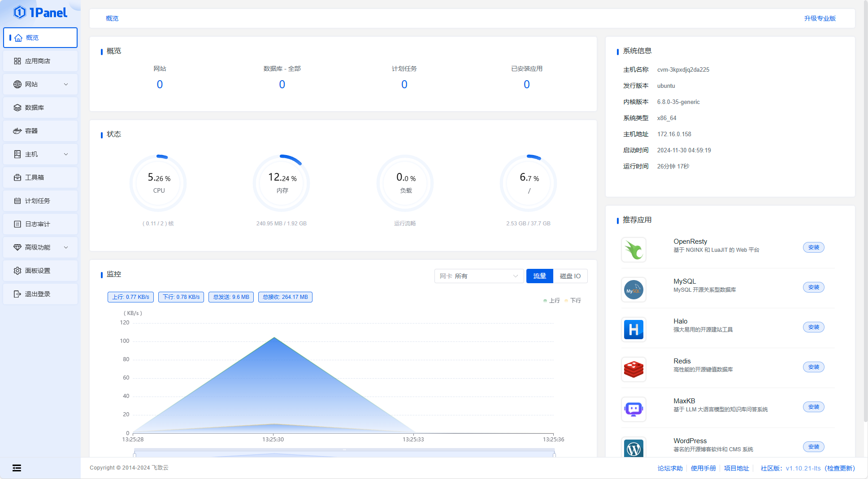The image size is (868, 479).
Task: Open 面板设置 in the sidebar
Action: pos(40,271)
